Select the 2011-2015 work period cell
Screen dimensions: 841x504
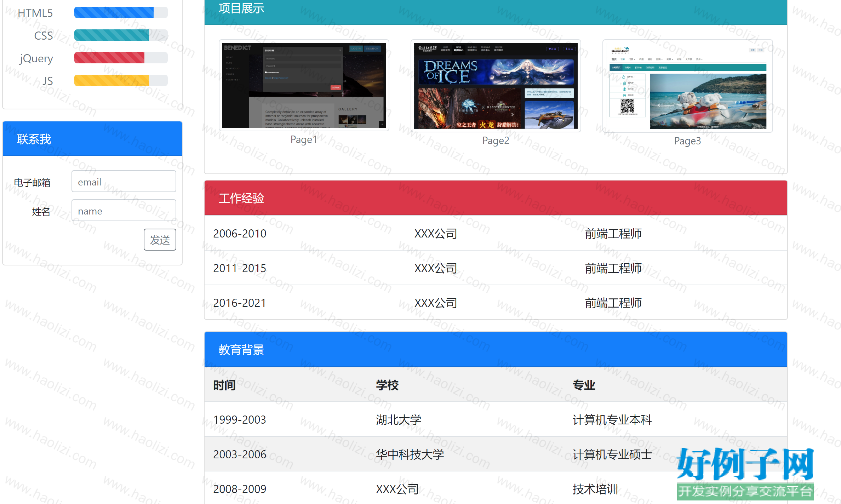(x=240, y=268)
